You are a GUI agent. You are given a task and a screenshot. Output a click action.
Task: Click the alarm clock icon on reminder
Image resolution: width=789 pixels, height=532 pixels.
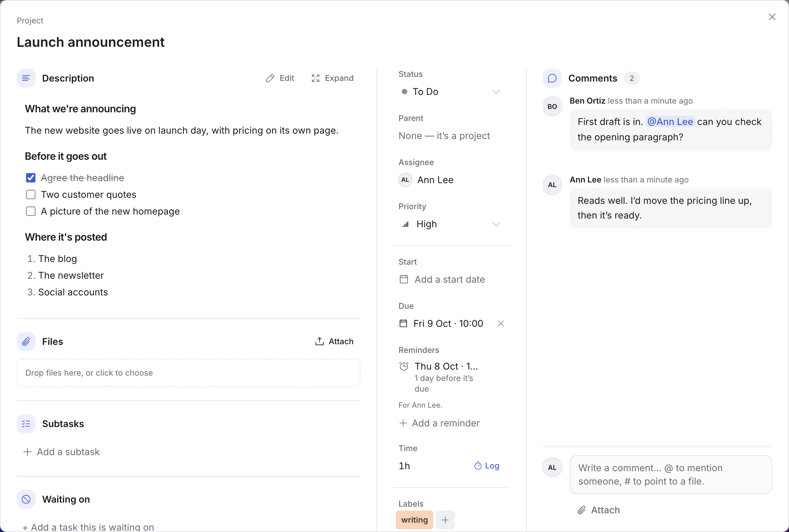(x=404, y=367)
